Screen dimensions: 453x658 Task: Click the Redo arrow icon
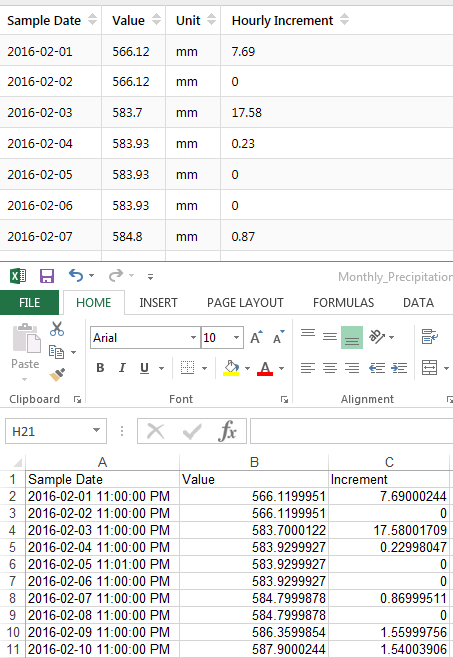pyautogui.click(x=115, y=275)
